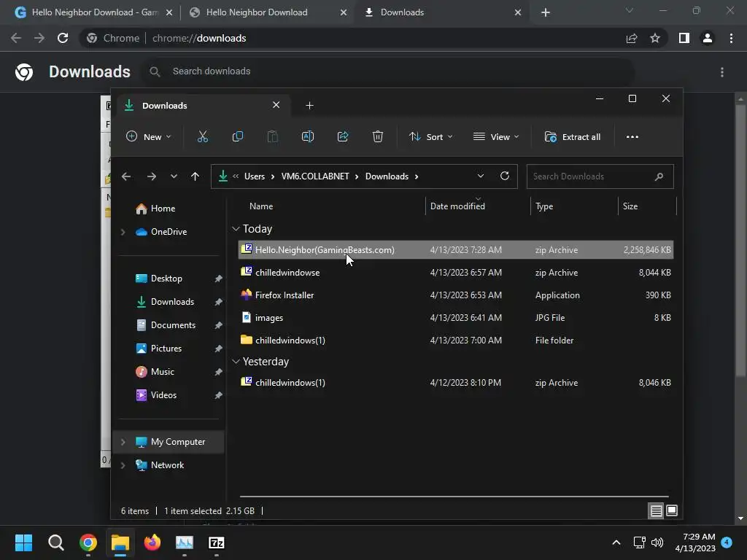Select the chilledwindows(1) File folder
Screen dimensions: 747x560
(x=455, y=341)
